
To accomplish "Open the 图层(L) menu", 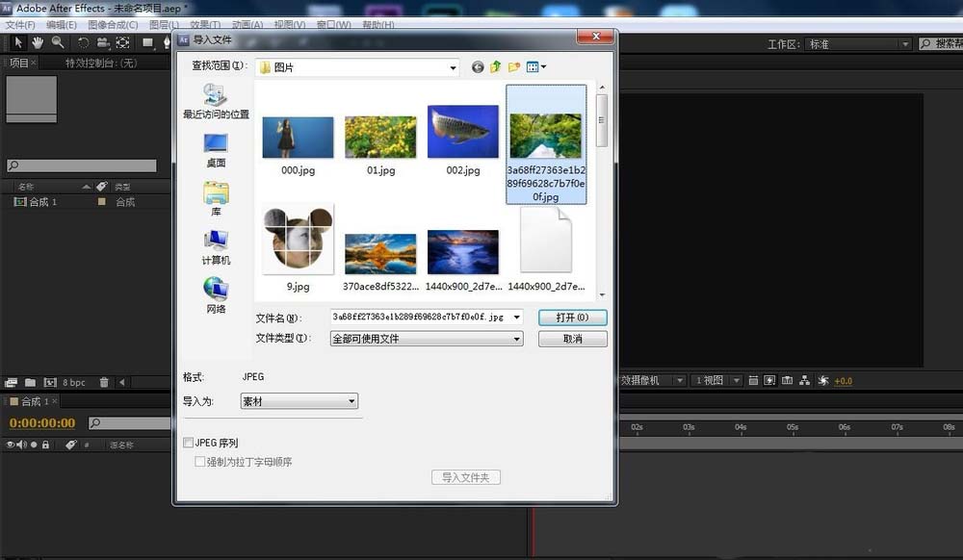I will click(x=164, y=25).
